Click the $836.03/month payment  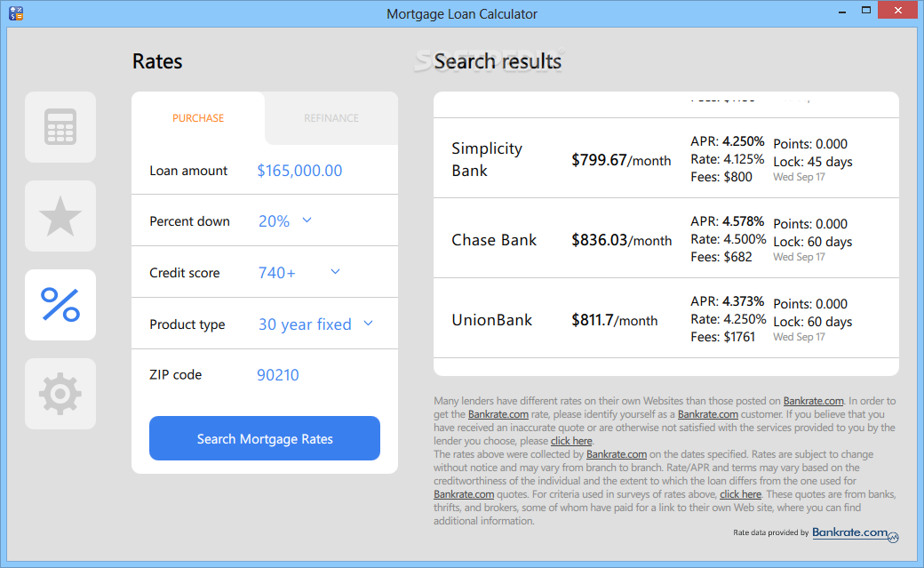(622, 241)
